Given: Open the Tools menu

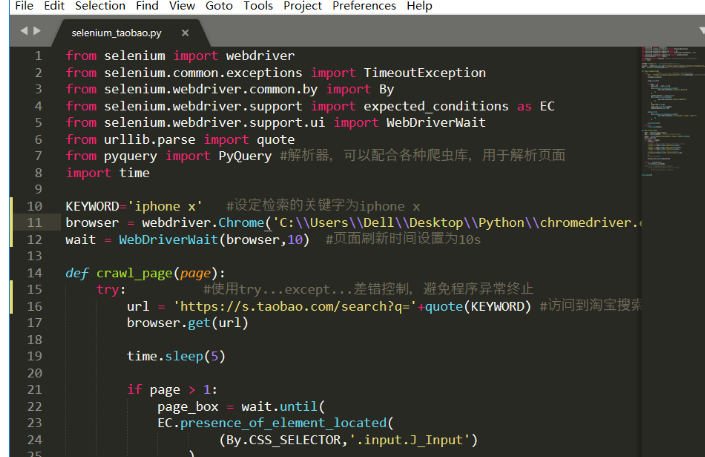Looking at the screenshot, I should click(x=258, y=6).
